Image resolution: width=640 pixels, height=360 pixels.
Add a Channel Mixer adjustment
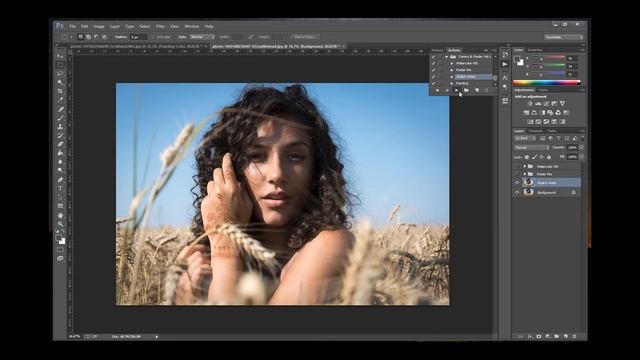(x=558, y=113)
